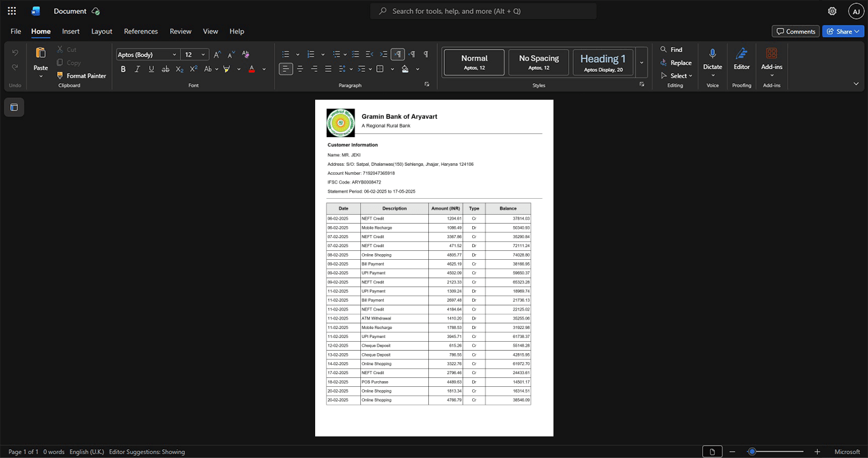
Task: Apply the Normal style
Action: pos(474,62)
